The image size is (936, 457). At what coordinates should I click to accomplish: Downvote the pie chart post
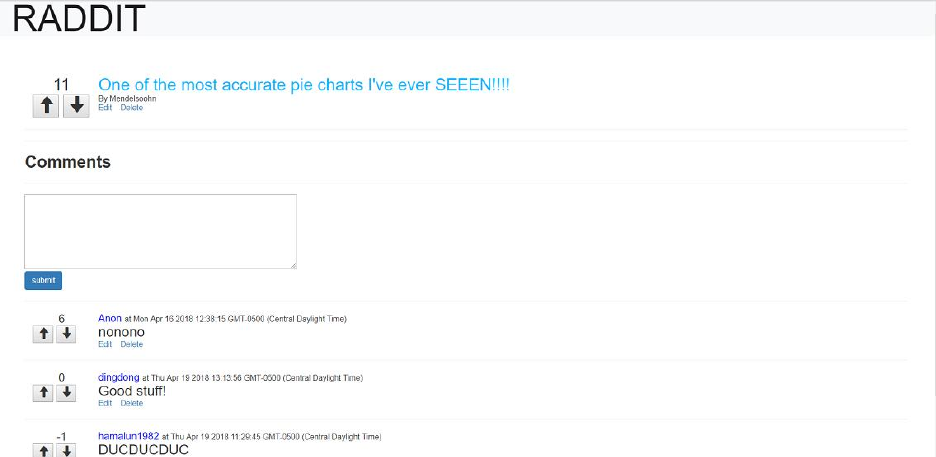(x=75, y=105)
